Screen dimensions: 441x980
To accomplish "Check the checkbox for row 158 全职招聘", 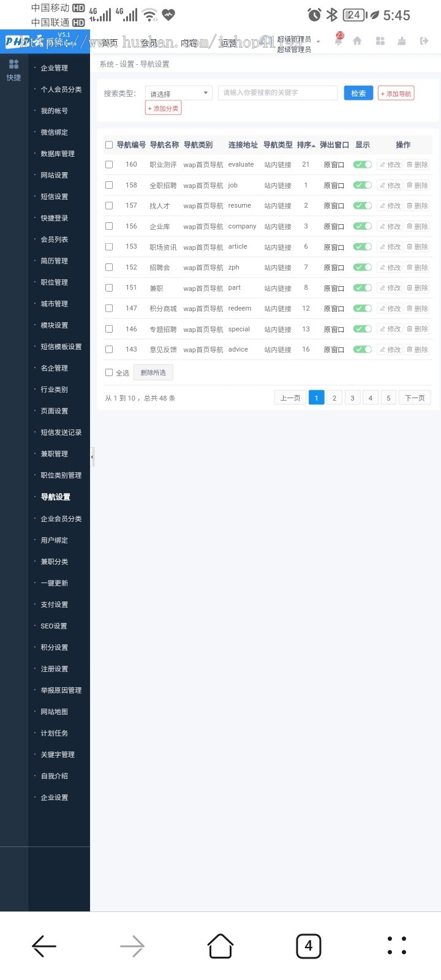I will [x=109, y=185].
